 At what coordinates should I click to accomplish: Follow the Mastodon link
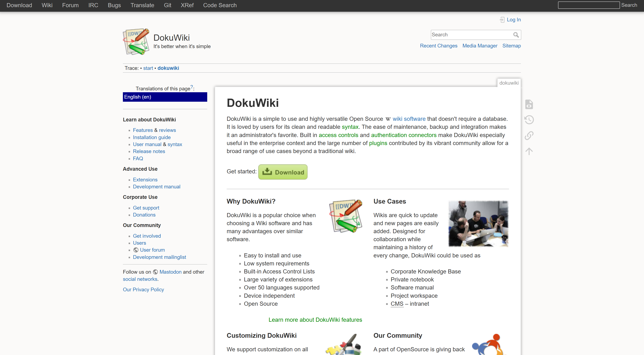pos(170,272)
